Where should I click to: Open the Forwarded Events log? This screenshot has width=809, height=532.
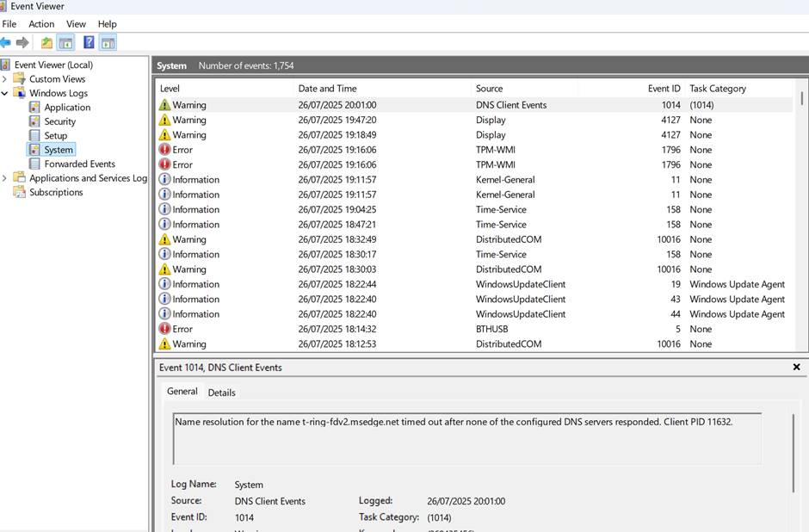point(79,164)
